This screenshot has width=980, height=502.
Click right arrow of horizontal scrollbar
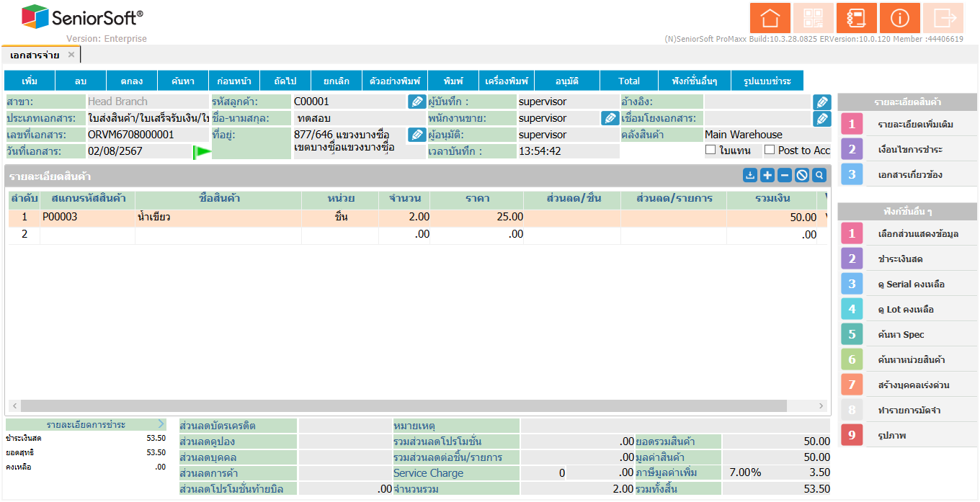pos(821,406)
